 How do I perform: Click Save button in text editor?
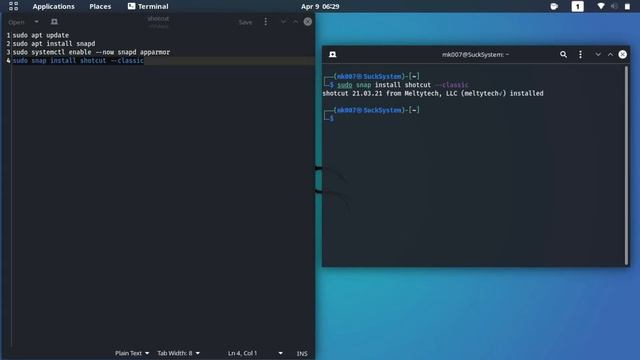coord(245,22)
